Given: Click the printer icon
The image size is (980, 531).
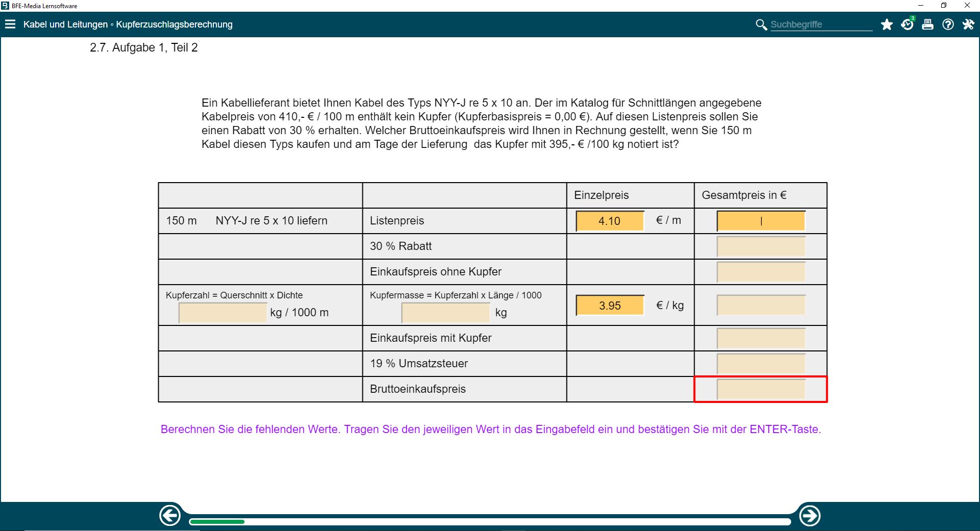Looking at the screenshot, I should [927, 24].
